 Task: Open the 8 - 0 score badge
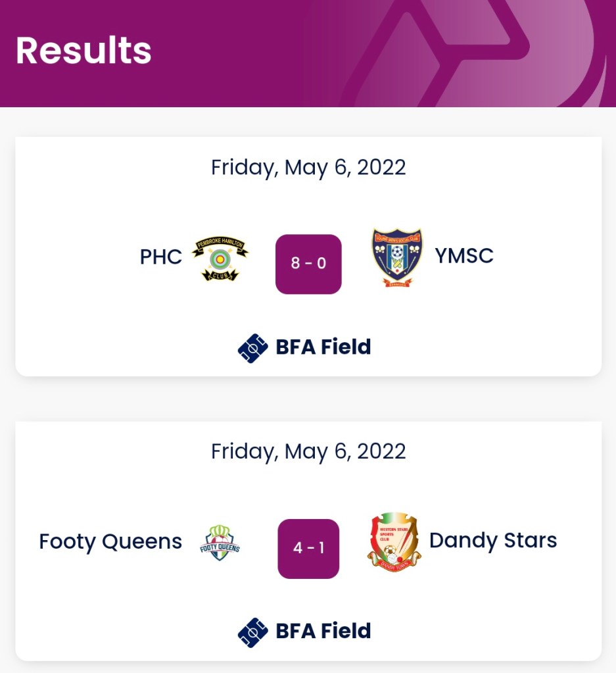[308, 264]
